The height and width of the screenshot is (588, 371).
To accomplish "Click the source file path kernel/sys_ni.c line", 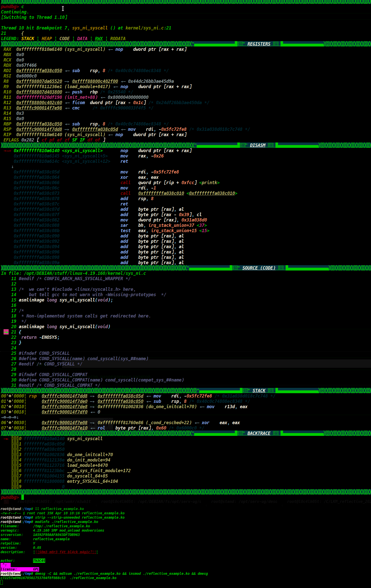I will (x=73, y=273).
